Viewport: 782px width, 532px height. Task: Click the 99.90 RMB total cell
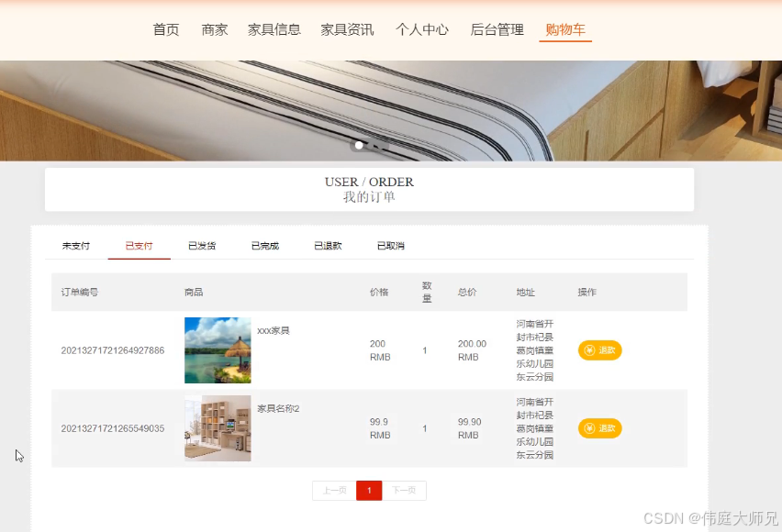point(470,428)
